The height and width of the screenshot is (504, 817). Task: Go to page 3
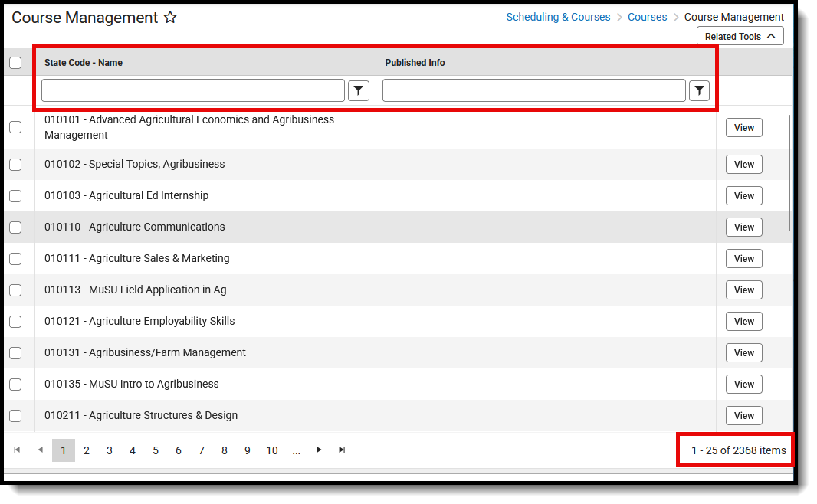(x=110, y=450)
